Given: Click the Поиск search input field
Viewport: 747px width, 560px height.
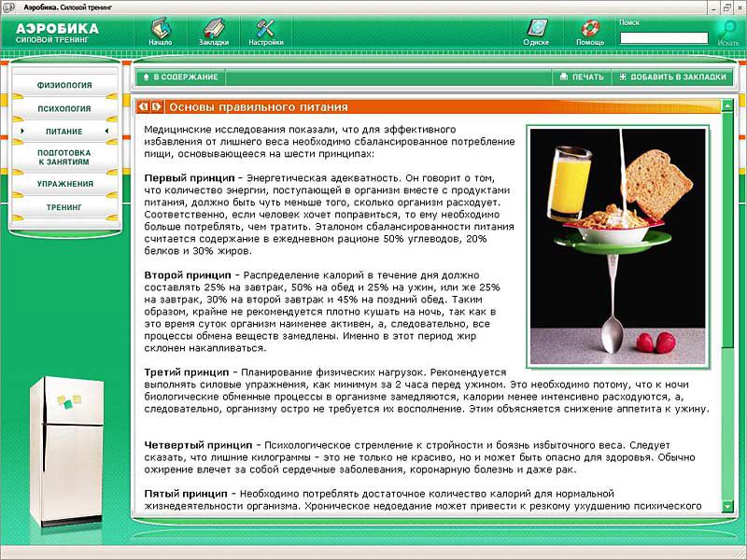Looking at the screenshot, I should (664, 38).
